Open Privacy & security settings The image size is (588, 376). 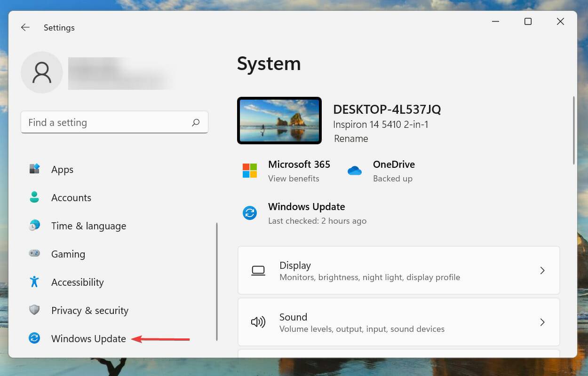[x=89, y=311]
